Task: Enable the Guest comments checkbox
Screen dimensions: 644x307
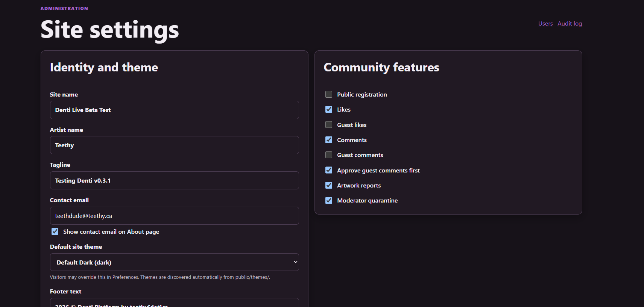Action: click(x=329, y=155)
